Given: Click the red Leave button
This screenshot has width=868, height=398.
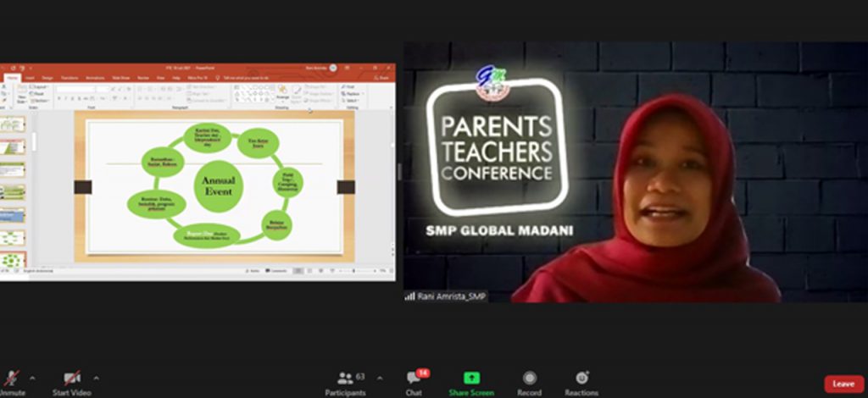Looking at the screenshot, I should pos(843,384).
